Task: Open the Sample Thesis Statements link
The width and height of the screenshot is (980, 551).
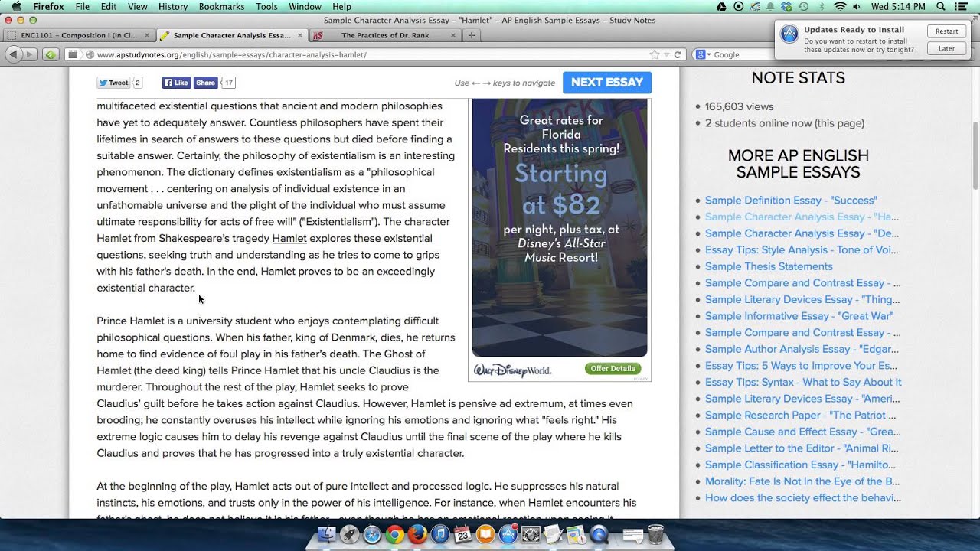Action: [x=769, y=266]
